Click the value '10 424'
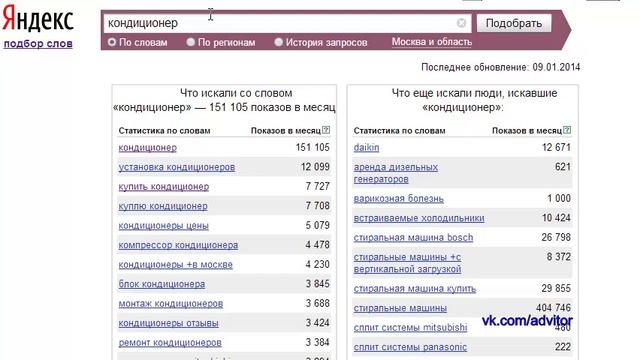 pos(556,218)
